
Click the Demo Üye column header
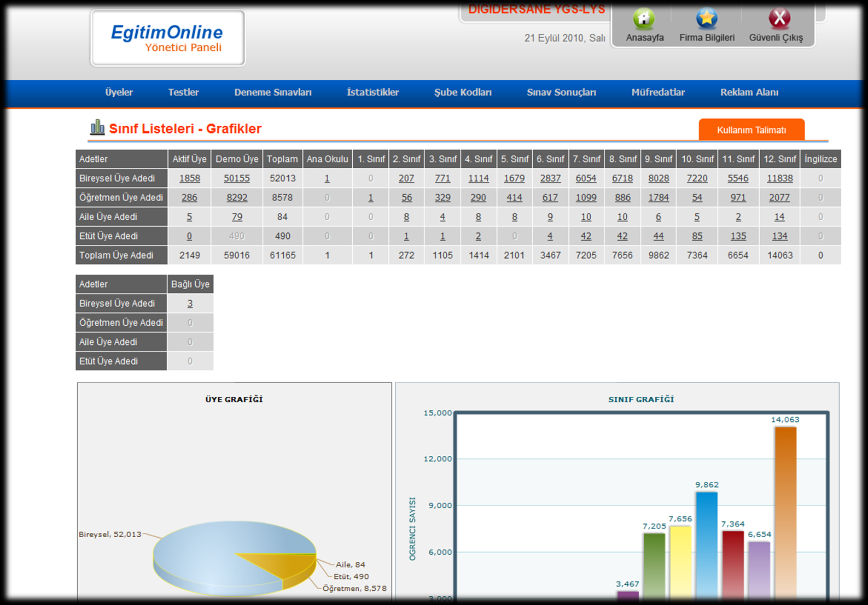click(237, 159)
